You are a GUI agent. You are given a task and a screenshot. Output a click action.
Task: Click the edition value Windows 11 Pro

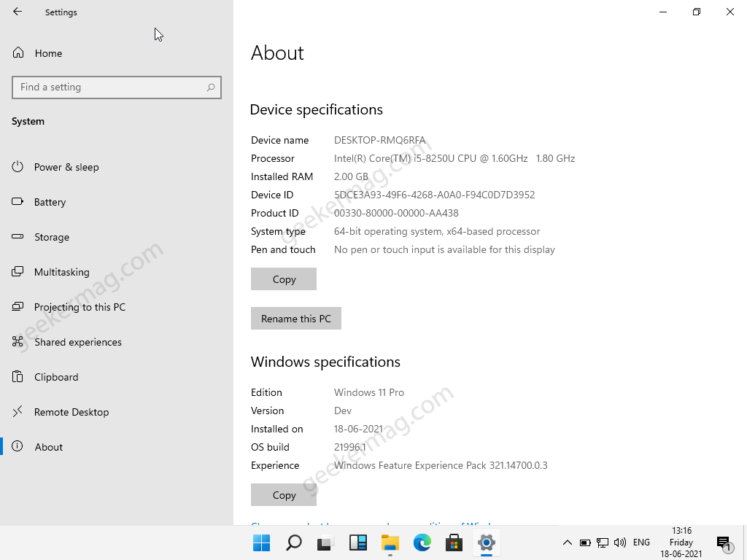pos(368,392)
